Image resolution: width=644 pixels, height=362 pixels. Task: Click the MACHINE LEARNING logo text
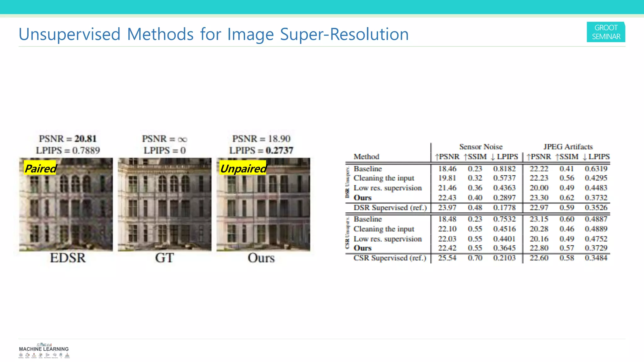(44, 349)
